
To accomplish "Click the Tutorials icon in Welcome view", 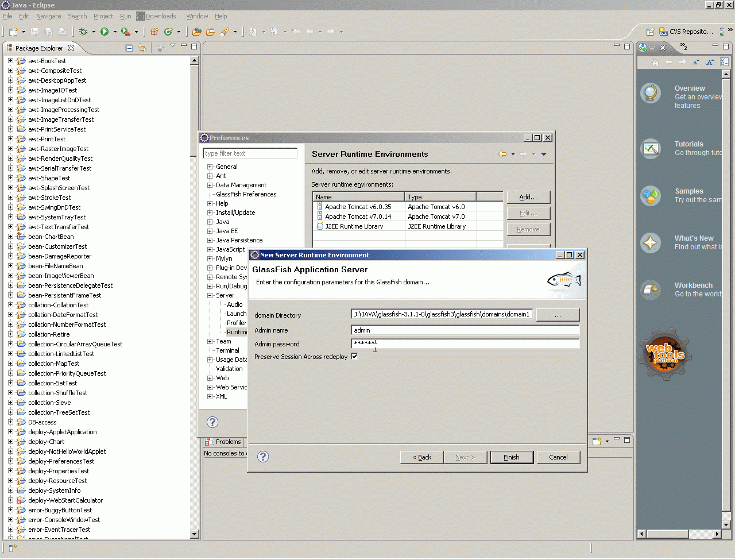I will click(x=651, y=149).
